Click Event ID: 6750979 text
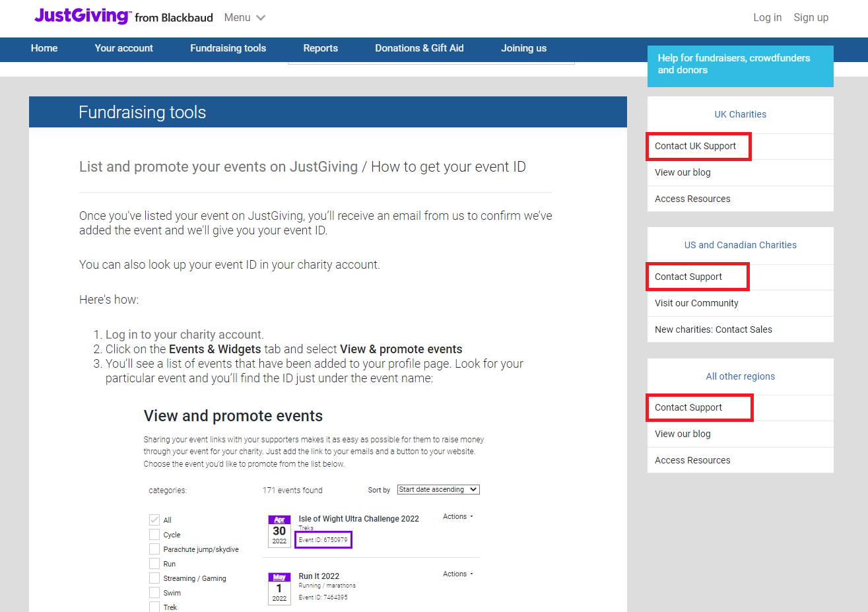868x612 pixels. tap(323, 540)
